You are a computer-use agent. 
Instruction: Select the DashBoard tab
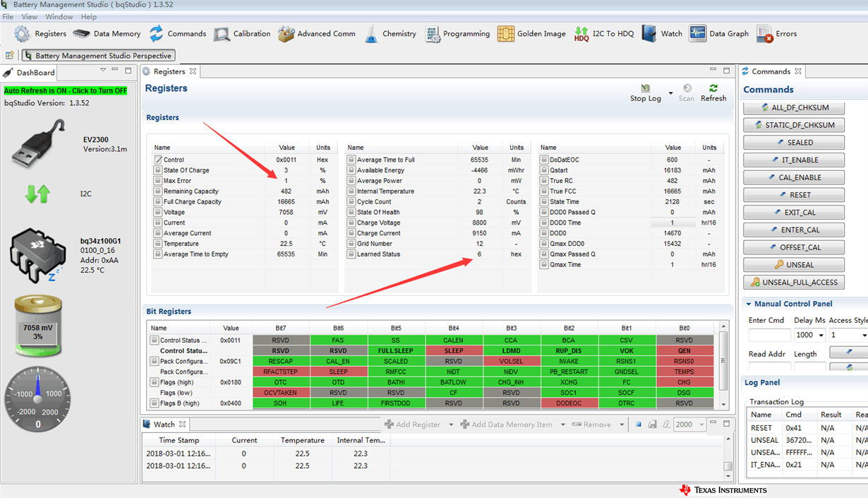coord(29,73)
